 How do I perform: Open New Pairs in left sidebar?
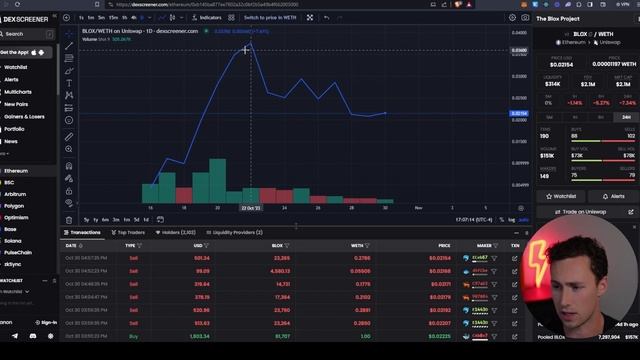tap(16, 104)
